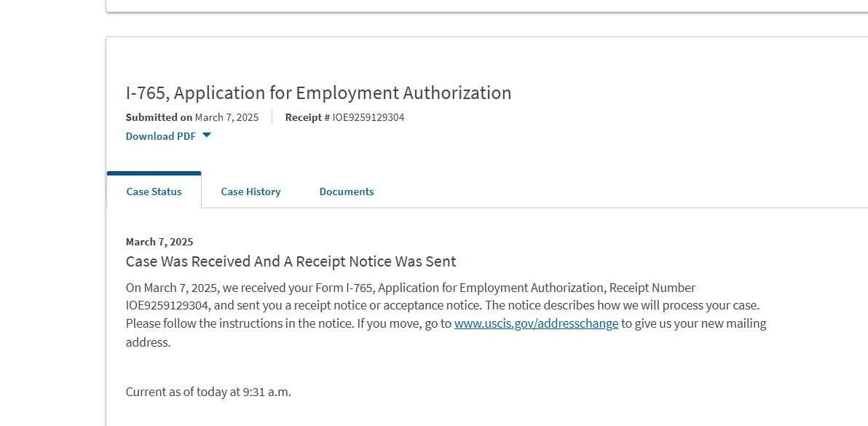Click the blue indicator bar above Case Status
Viewport: 868px width, 426px height.
coord(154,173)
